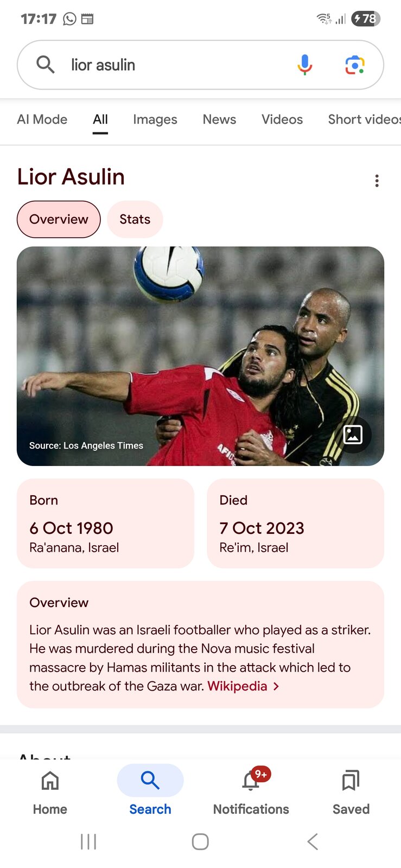Go to Home in bottom navigation
The image size is (401, 868).
point(50,792)
